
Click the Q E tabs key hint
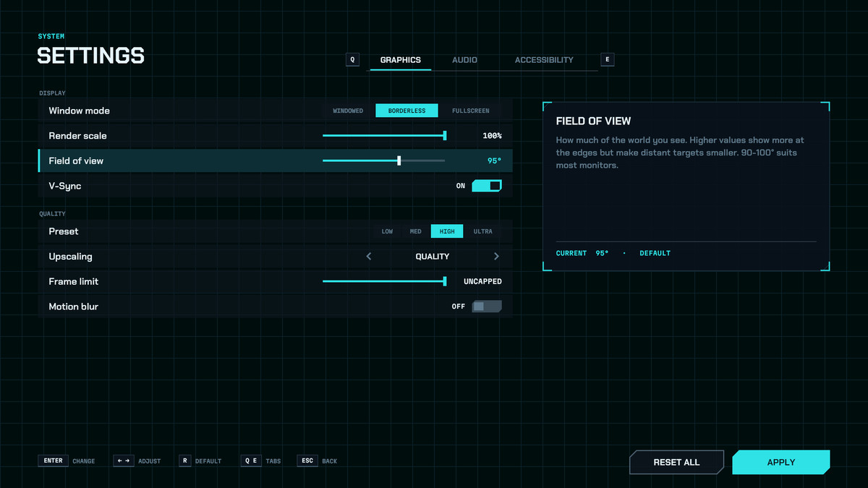(251, 461)
